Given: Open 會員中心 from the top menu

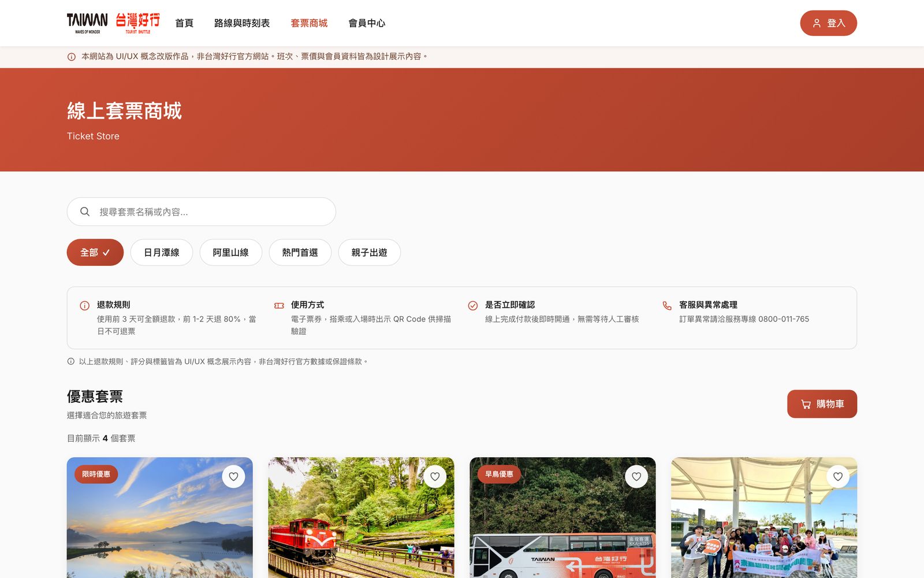Looking at the screenshot, I should point(367,23).
